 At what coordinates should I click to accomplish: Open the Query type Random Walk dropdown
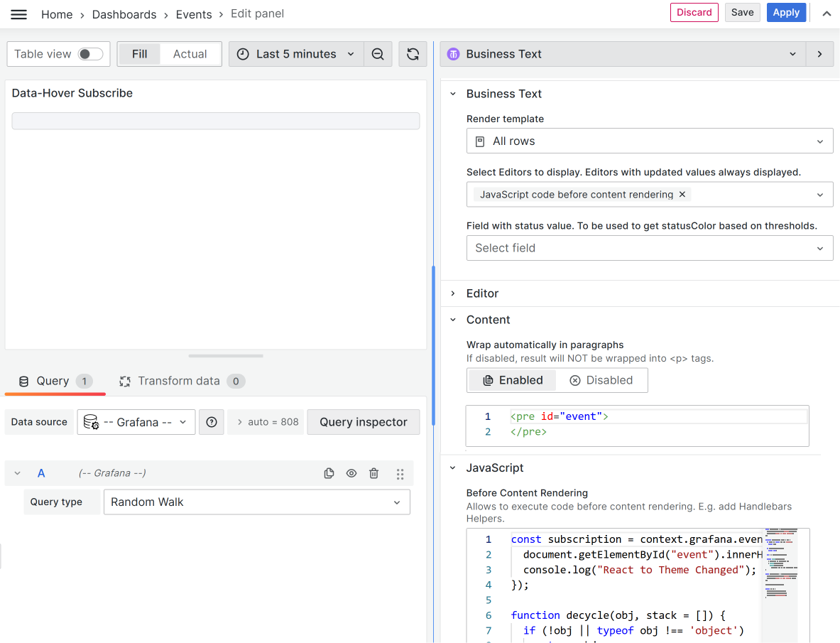256,502
